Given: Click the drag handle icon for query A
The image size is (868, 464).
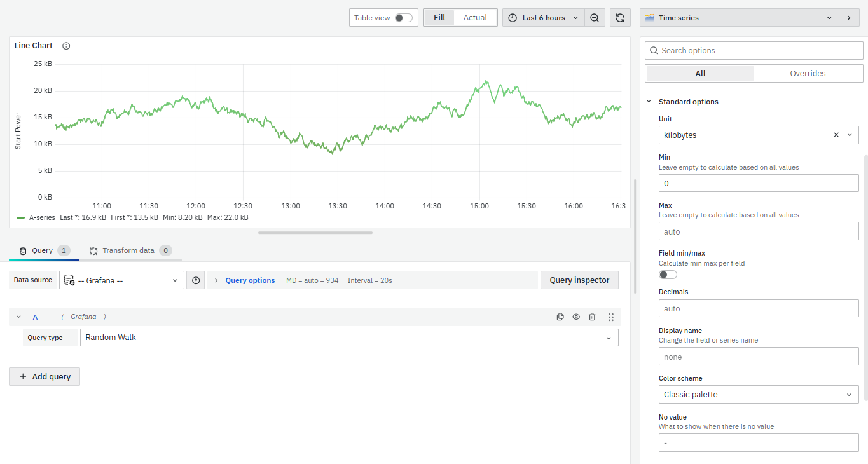Looking at the screenshot, I should [611, 317].
